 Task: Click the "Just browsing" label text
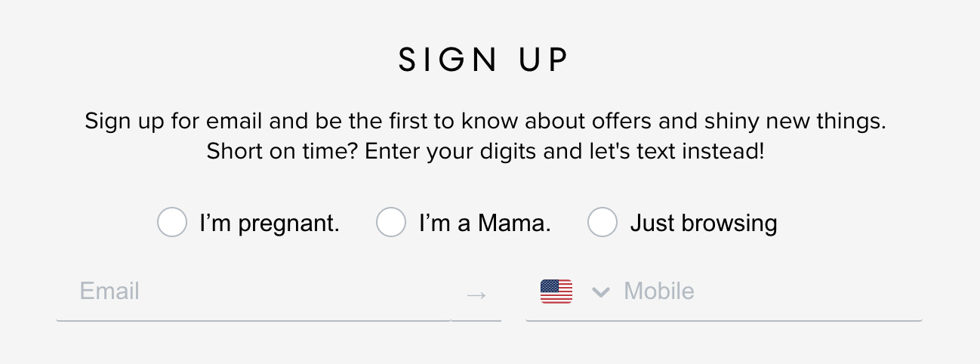tap(704, 224)
